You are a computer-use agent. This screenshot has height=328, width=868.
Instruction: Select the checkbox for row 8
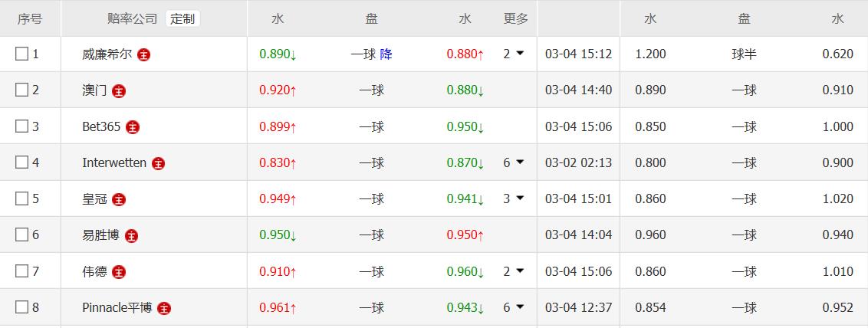(21, 307)
